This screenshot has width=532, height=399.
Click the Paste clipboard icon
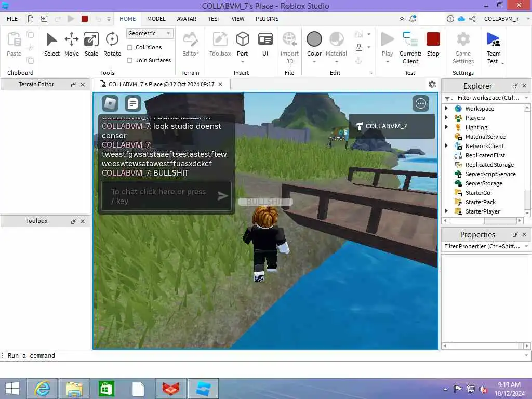tap(14, 39)
